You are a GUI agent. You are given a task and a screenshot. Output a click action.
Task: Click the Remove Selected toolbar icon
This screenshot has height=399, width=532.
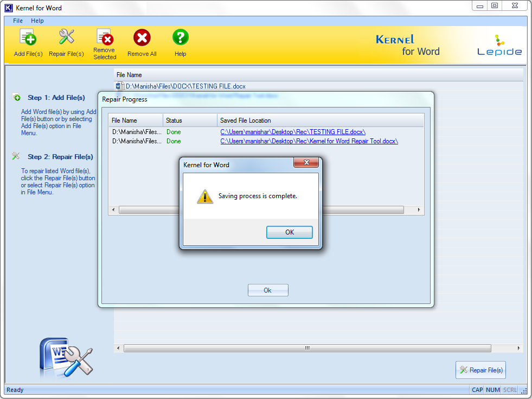[x=104, y=38]
